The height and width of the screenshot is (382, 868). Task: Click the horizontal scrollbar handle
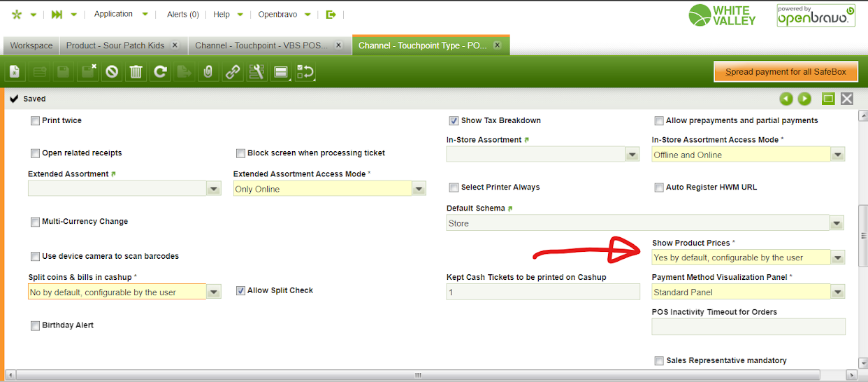[417, 375]
